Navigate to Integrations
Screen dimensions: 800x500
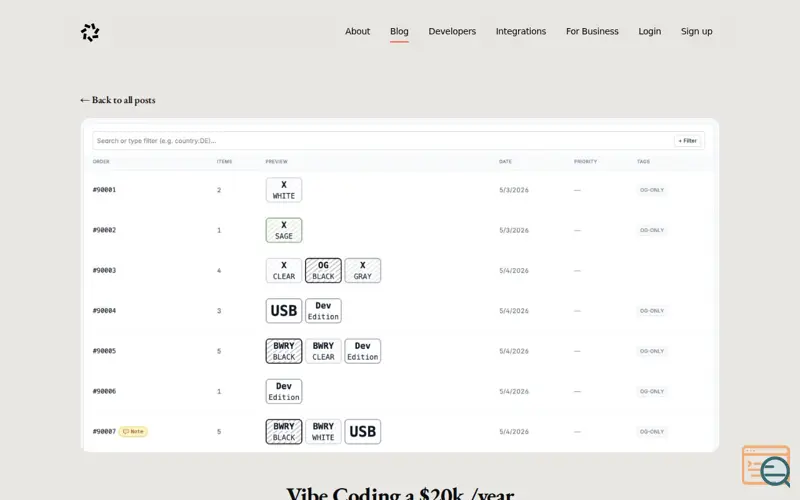click(520, 31)
